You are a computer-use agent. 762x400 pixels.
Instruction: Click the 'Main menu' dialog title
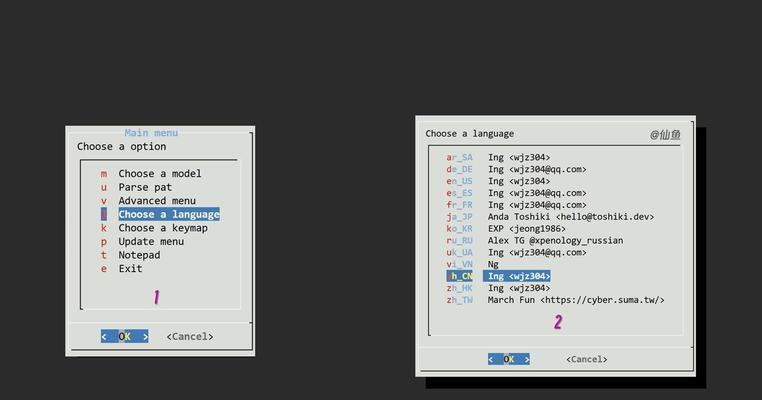tap(151, 133)
